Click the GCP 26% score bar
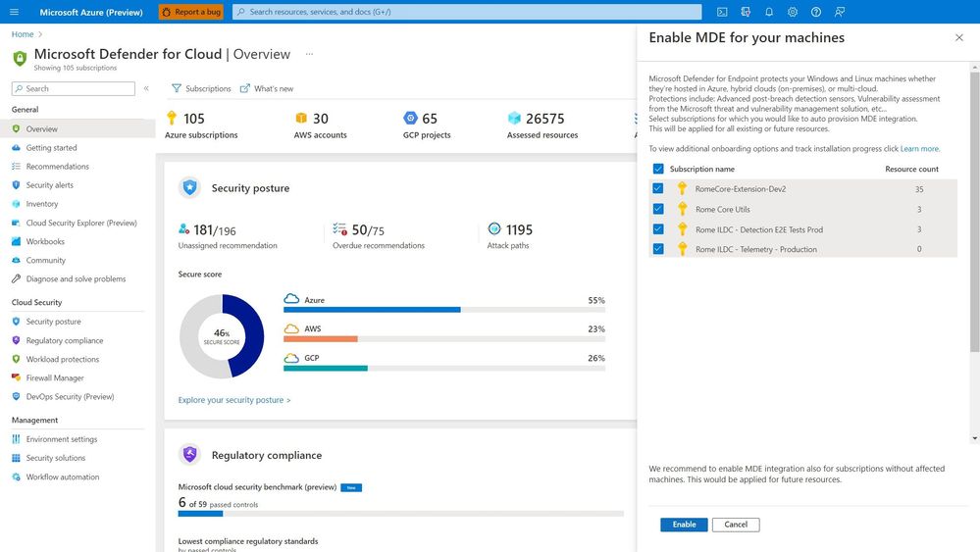 [x=443, y=369]
